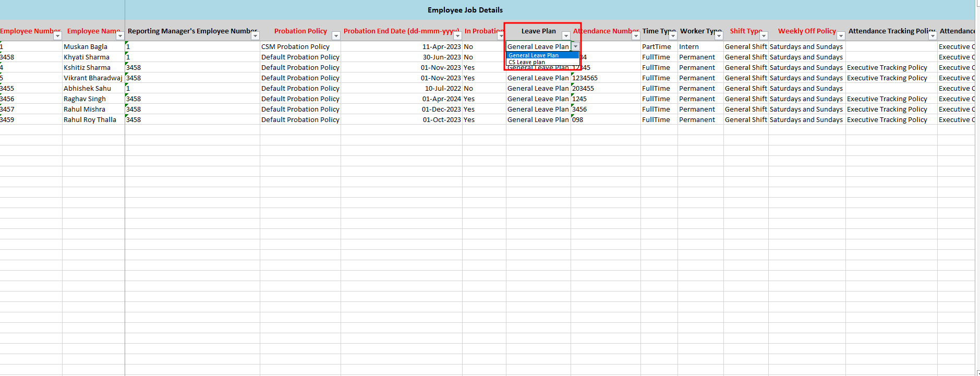Choose "CS Leave plan" from the list

(527, 62)
